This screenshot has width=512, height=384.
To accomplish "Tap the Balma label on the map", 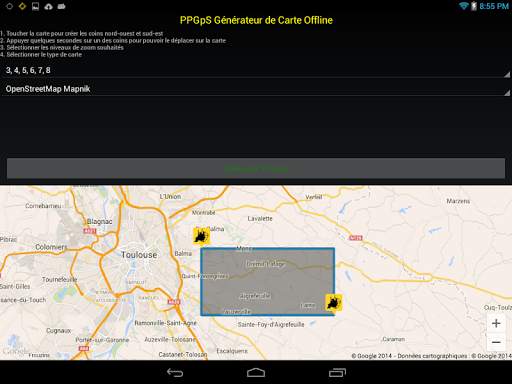I will coord(183,254).
